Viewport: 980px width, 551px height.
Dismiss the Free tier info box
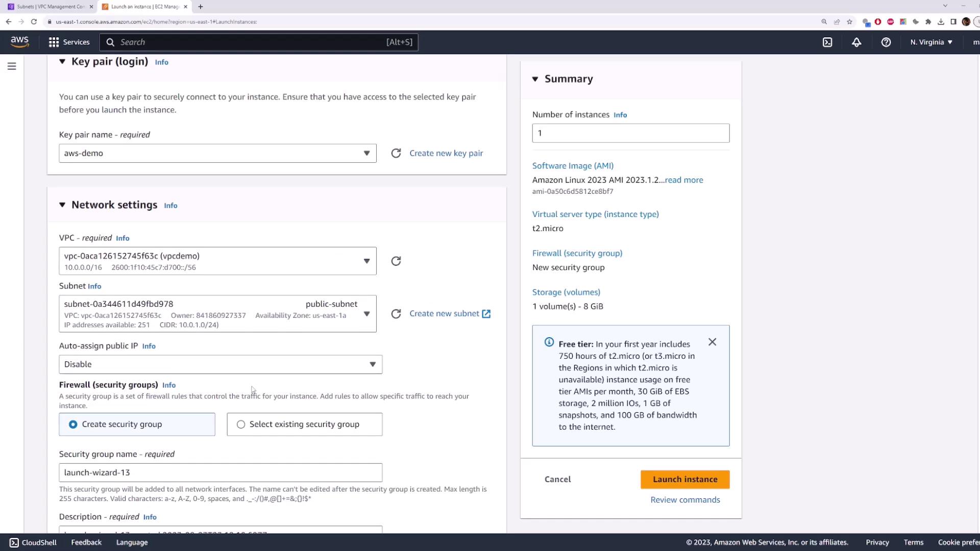712,342
